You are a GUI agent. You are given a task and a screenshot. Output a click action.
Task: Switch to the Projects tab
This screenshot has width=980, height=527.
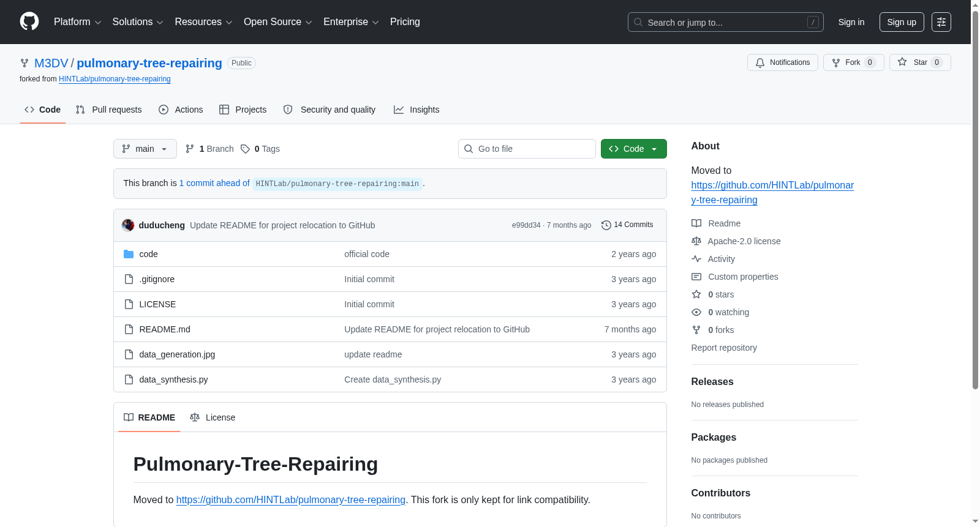243,110
